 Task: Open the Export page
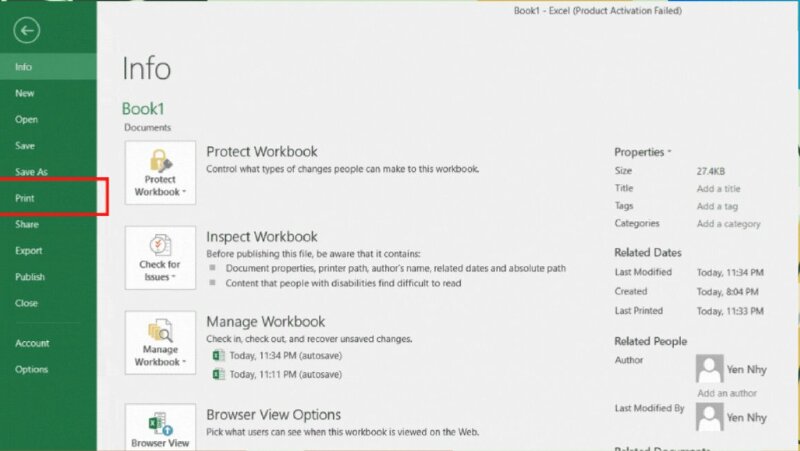[29, 251]
